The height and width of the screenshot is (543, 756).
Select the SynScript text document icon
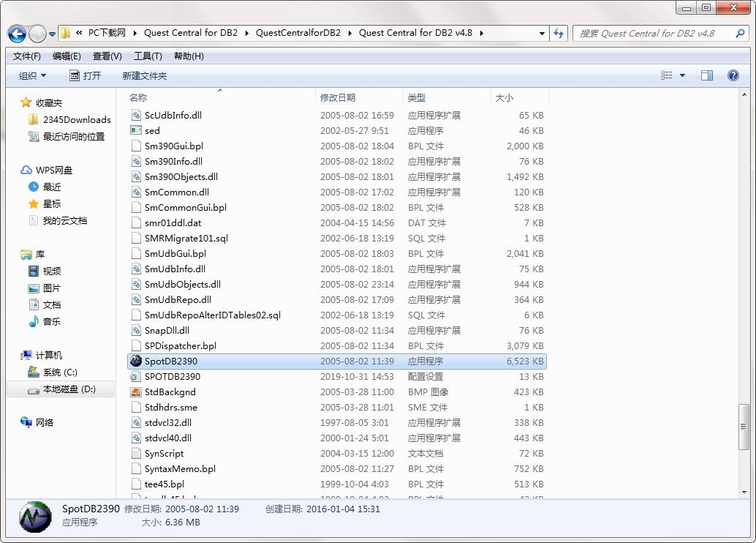(x=136, y=454)
